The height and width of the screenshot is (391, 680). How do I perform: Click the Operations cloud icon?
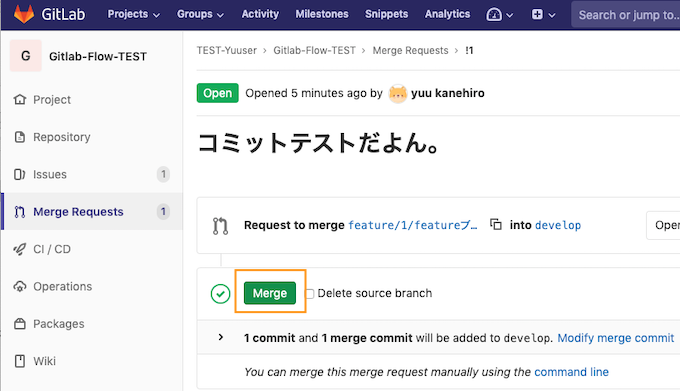pos(20,287)
